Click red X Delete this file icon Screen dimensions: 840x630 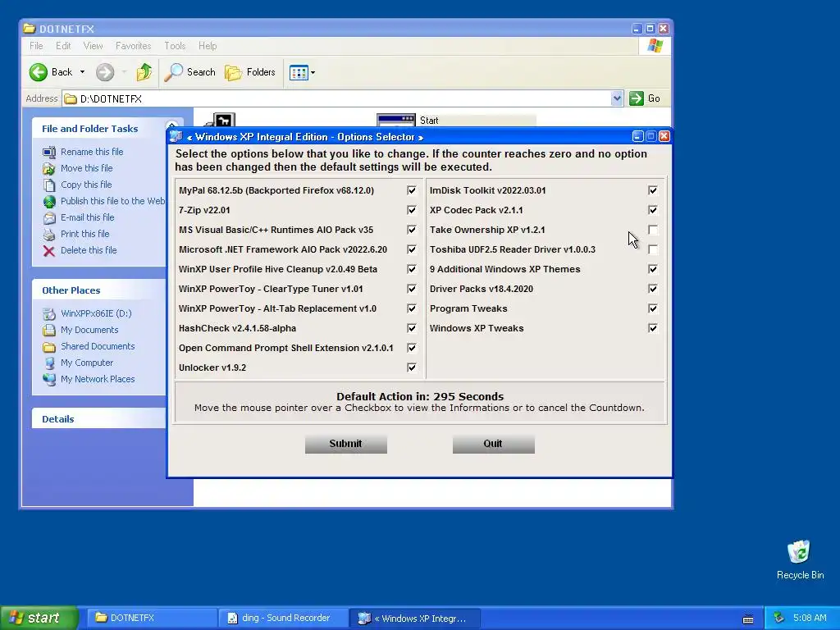pos(48,251)
